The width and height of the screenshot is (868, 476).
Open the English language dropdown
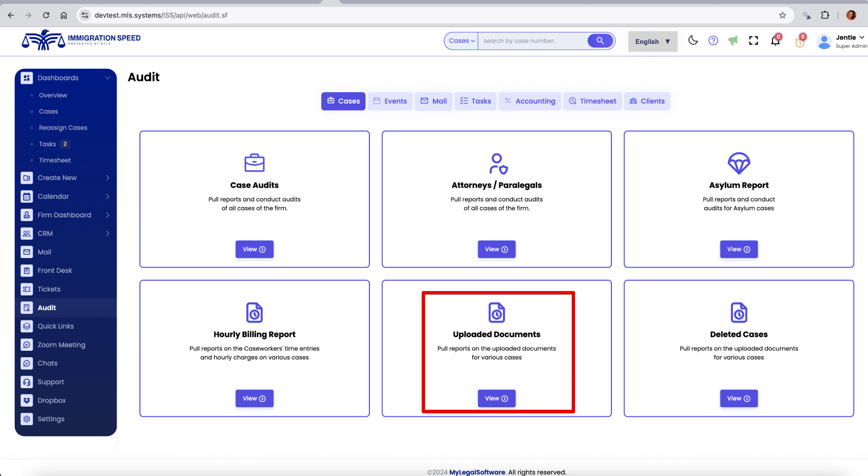(x=653, y=42)
